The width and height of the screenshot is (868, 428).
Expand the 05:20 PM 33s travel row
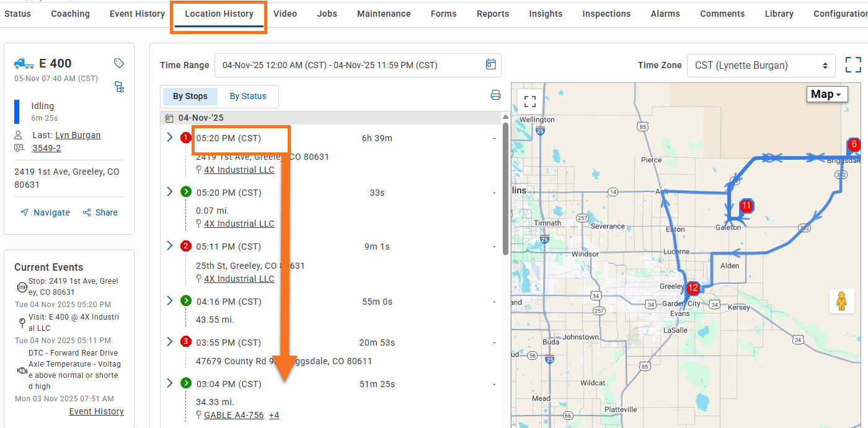point(169,191)
